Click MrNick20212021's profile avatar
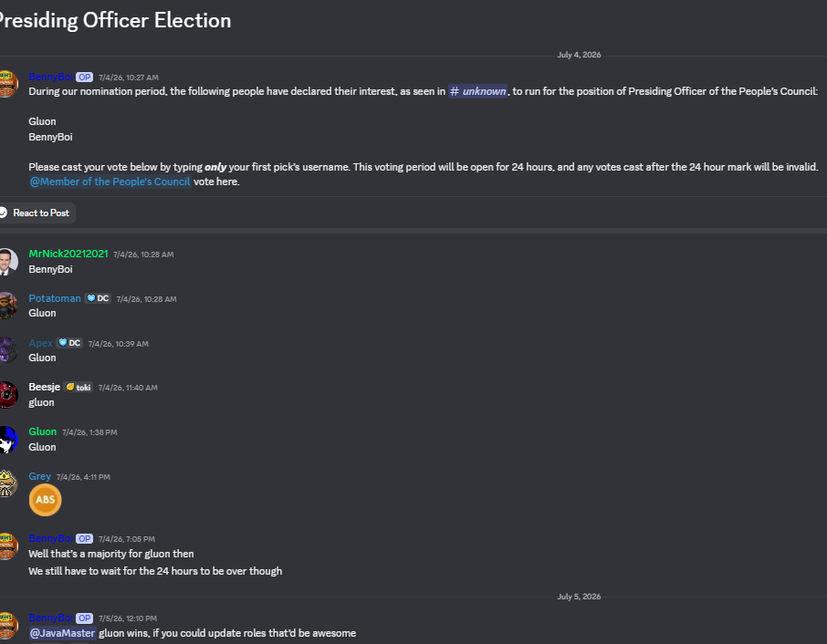Screen dimensions: 827x644 (x=8, y=262)
